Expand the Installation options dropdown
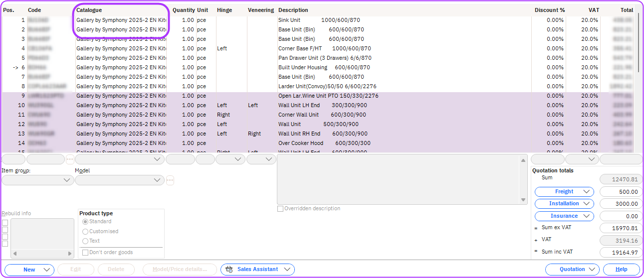The width and height of the screenshot is (644, 278). (564, 204)
